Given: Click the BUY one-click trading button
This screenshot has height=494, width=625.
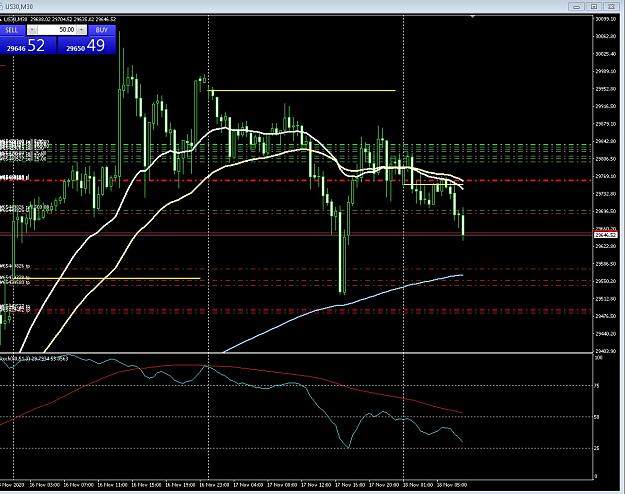Looking at the screenshot, I should coord(102,30).
